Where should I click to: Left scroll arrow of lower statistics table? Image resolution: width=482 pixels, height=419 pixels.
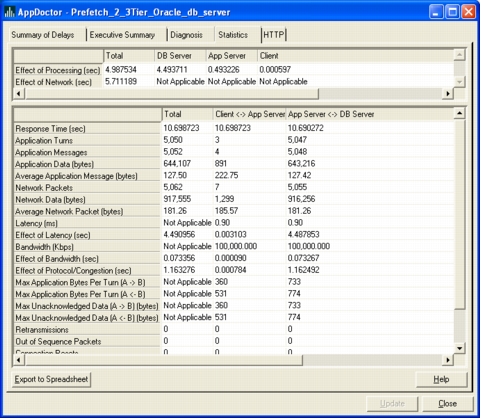pos(19,360)
